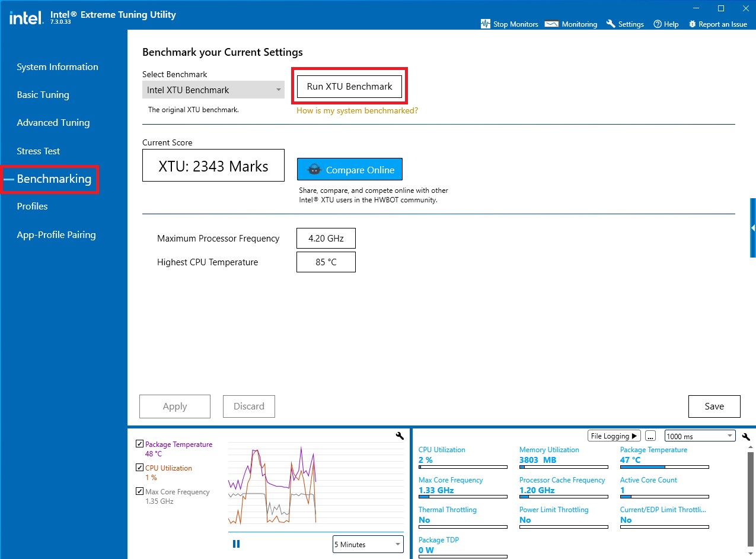
Task: Click the Apply button
Action: point(175,406)
